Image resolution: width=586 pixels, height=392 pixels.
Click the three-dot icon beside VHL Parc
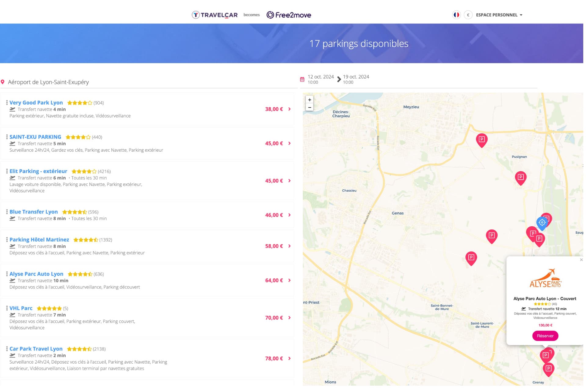7,308
